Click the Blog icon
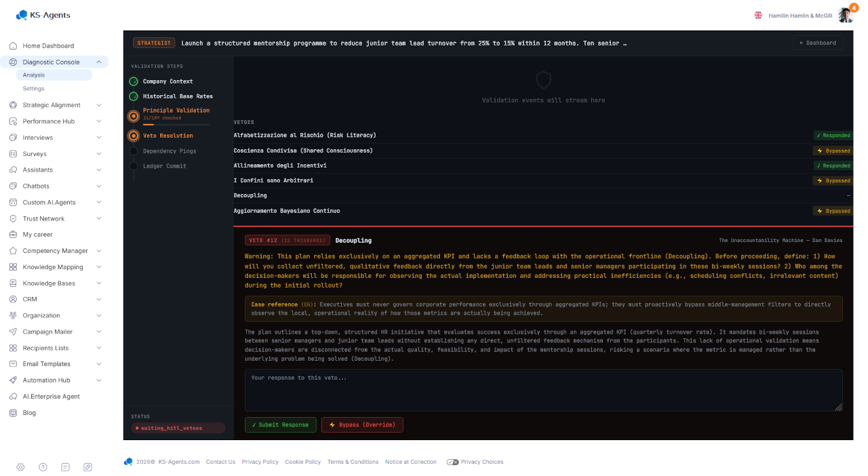 [13, 413]
